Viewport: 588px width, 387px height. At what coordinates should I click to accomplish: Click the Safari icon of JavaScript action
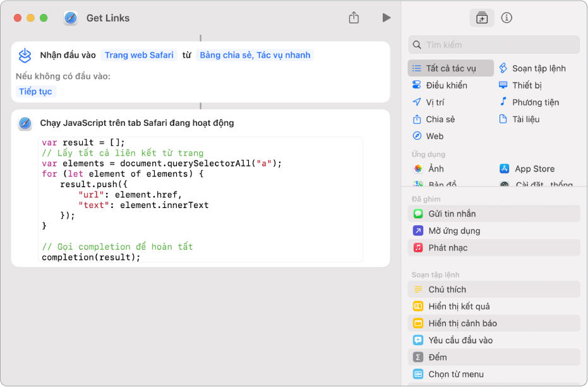25,123
